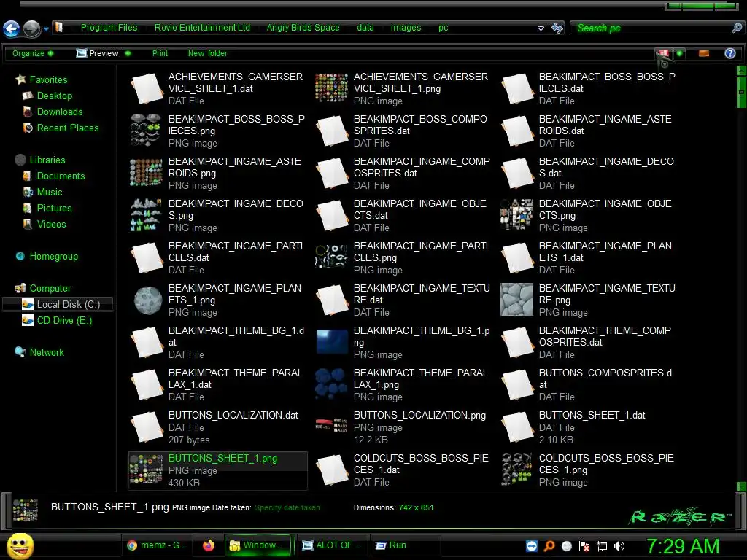Select BEAKIMPACT_THEME_PARALLAX_1.png thumbnail

(332, 384)
